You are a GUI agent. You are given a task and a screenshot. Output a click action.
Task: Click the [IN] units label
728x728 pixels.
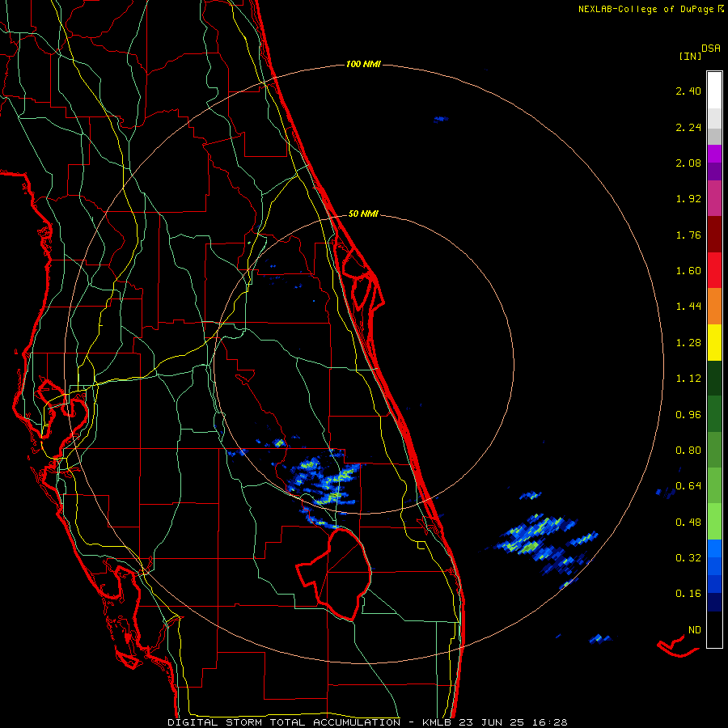690,56
